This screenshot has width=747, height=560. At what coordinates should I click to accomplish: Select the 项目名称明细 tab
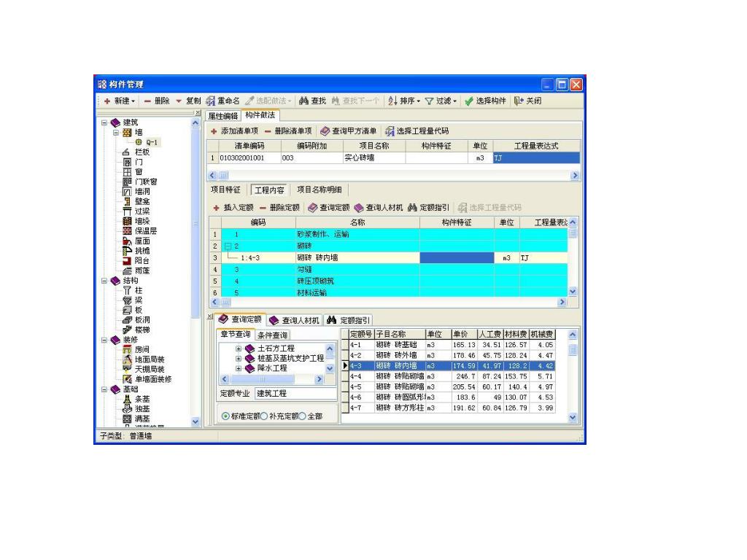320,190
